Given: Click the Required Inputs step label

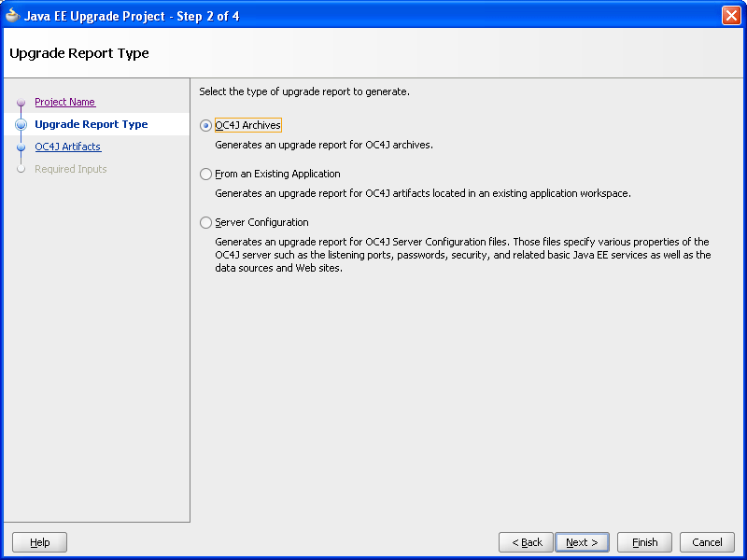Looking at the screenshot, I should 70,169.
